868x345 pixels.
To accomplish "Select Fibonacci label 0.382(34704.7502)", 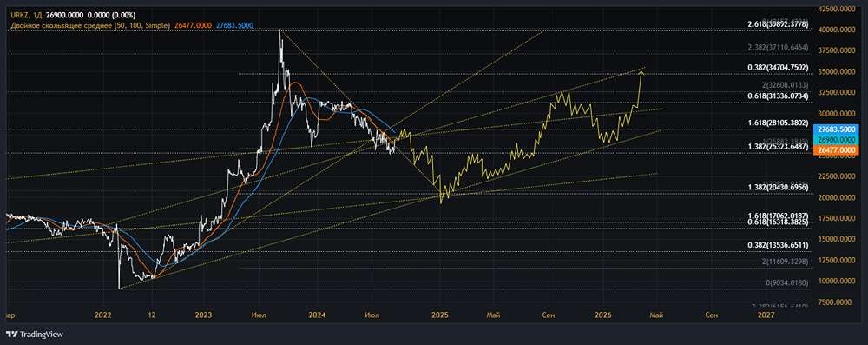I will coord(778,67).
